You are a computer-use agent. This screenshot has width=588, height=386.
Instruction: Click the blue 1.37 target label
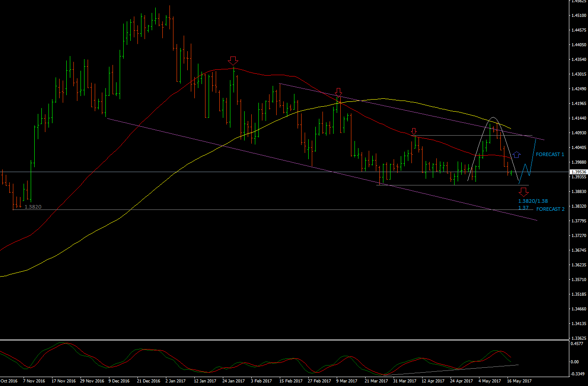(x=523, y=208)
